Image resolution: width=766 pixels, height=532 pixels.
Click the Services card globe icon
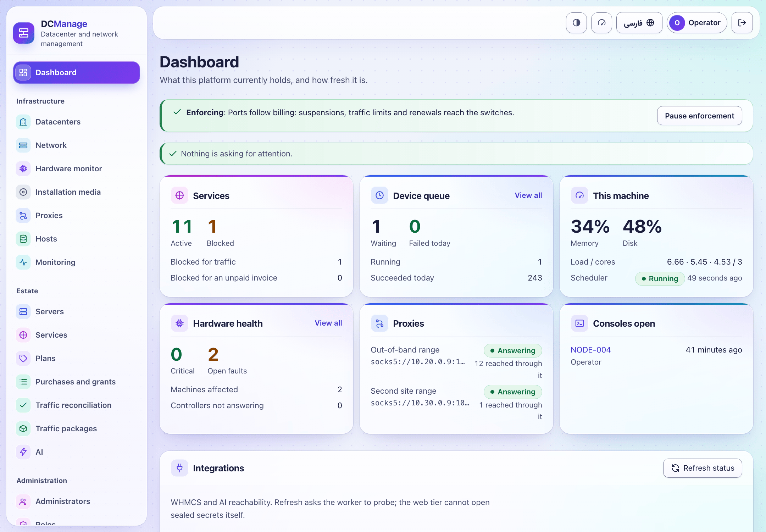click(x=179, y=195)
